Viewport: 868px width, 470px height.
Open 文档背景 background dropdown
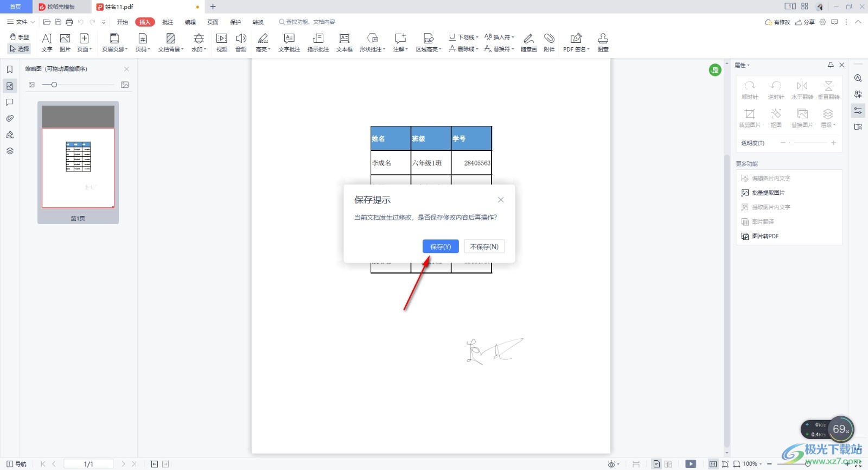pyautogui.click(x=171, y=42)
